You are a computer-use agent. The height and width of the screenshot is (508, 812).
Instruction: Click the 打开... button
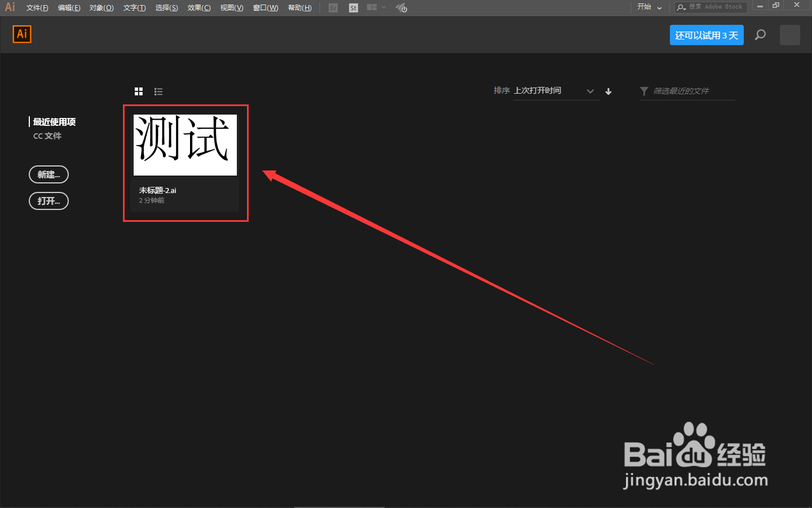point(48,201)
